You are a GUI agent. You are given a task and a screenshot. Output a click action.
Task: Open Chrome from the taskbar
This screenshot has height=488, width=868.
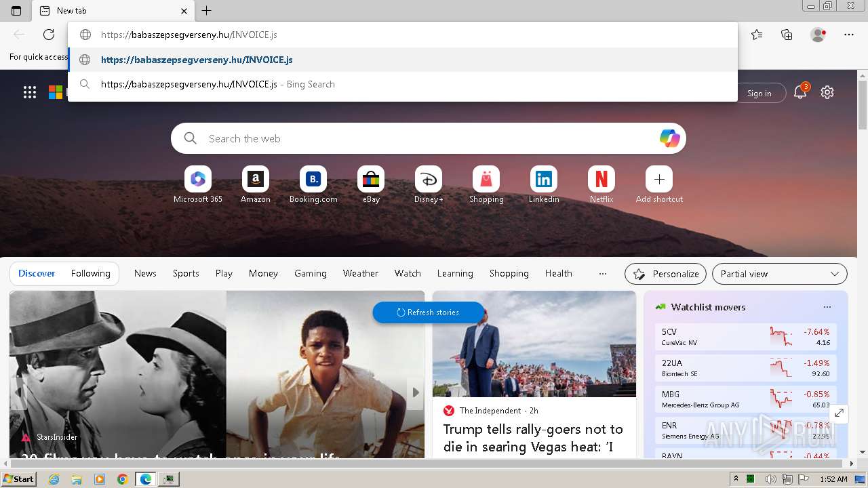point(122,479)
